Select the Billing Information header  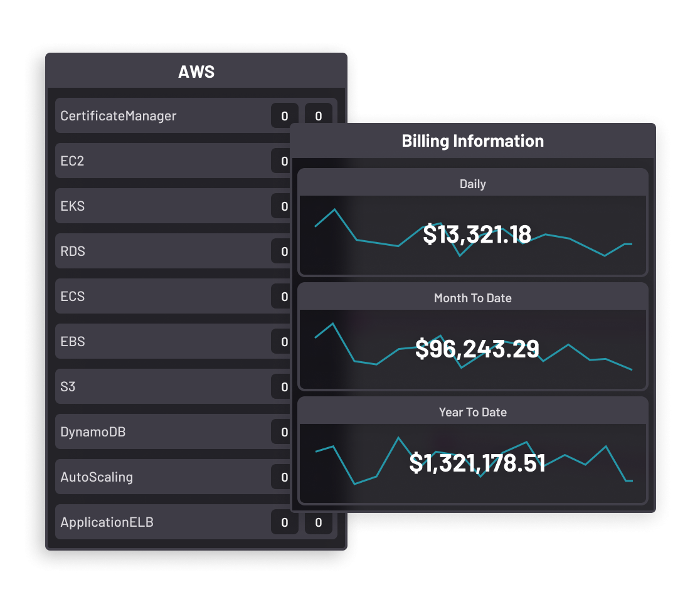coord(473,140)
